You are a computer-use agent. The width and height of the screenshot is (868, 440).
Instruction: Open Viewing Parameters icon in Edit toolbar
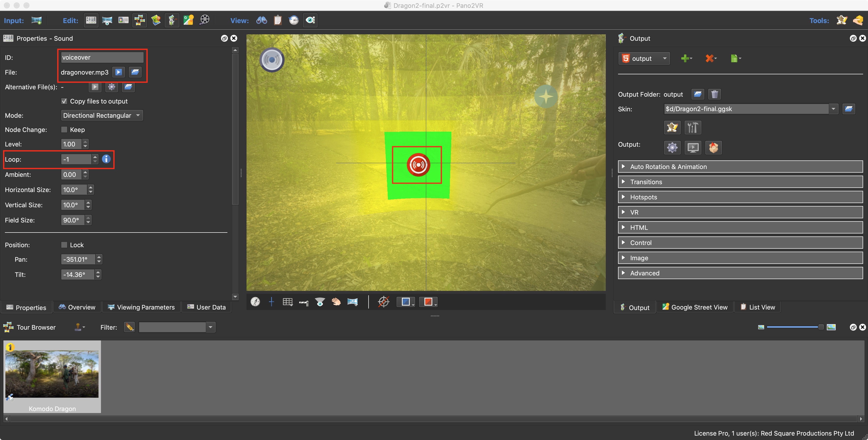(107, 20)
